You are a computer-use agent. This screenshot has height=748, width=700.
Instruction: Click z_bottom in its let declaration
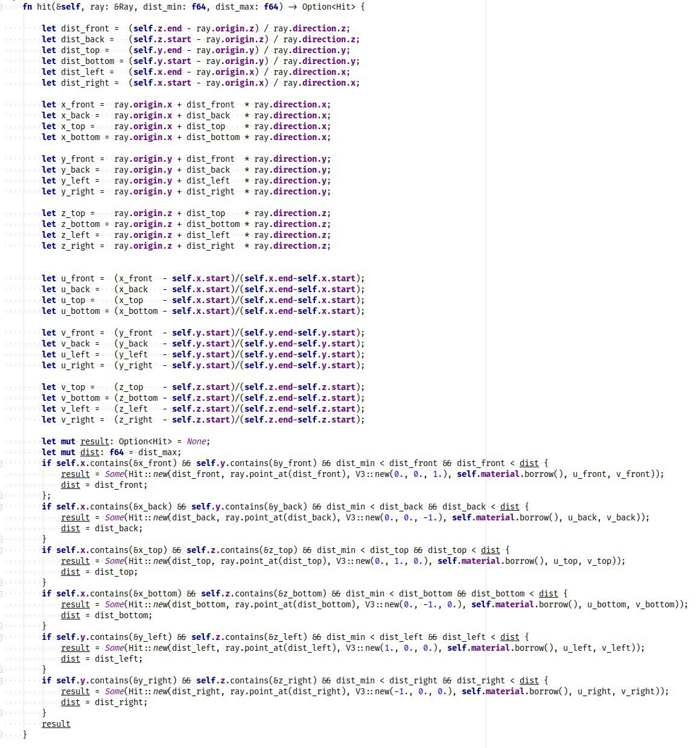(80, 224)
